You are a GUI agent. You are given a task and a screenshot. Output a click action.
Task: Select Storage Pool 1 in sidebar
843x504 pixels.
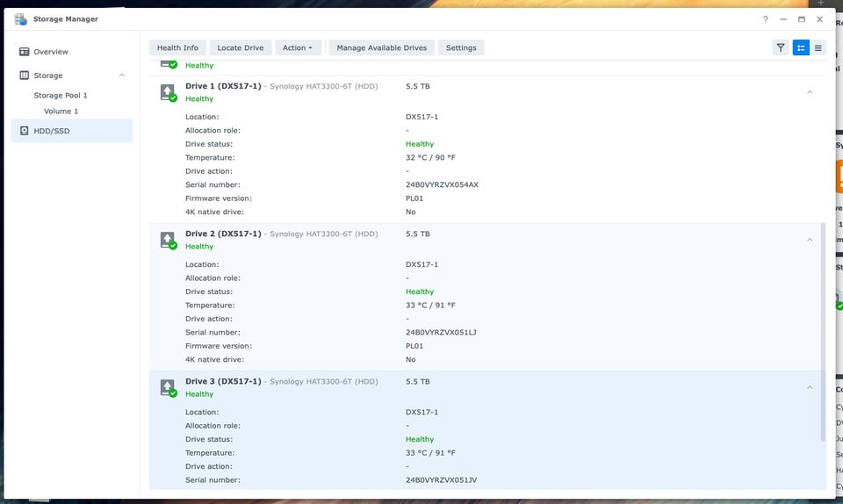coord(61,95)
